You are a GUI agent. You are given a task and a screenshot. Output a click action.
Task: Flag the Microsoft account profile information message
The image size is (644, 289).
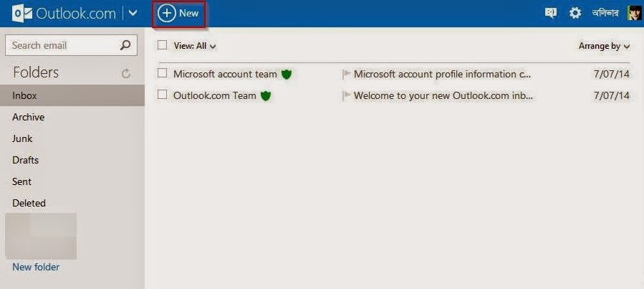pyautogui.click(x=346, y=74)
